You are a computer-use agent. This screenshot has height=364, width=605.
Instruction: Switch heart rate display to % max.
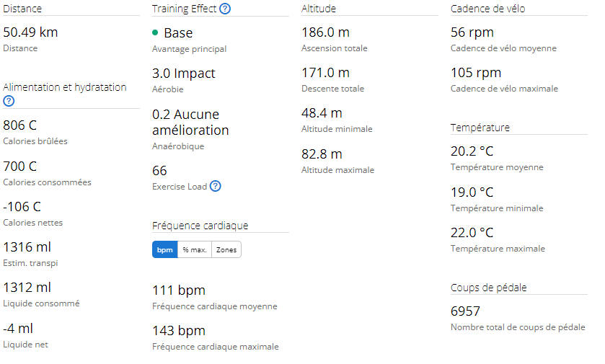(x=195, y=249)
